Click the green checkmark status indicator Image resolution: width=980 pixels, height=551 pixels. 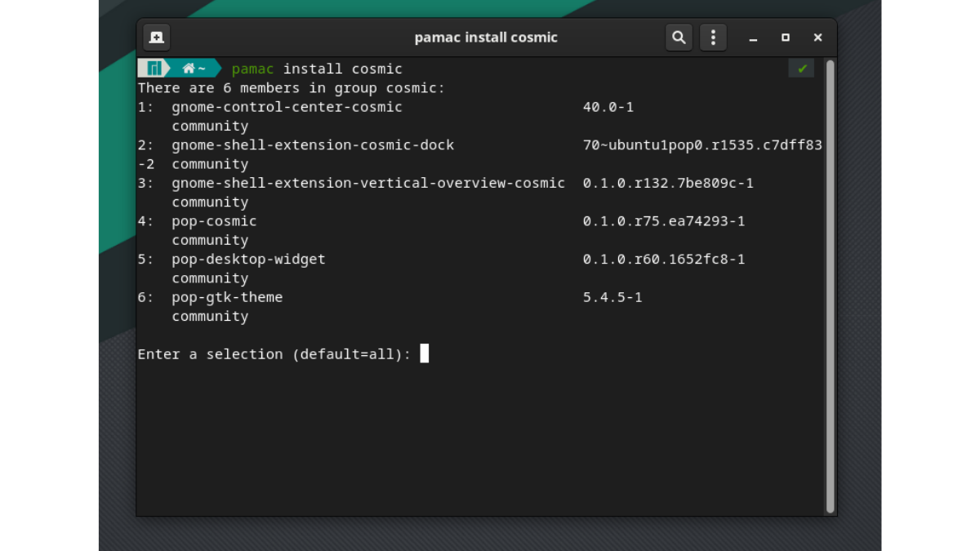click(x=802, y=69)
